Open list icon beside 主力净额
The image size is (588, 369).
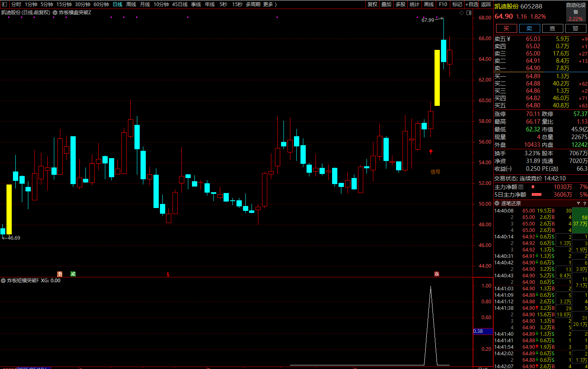[x=521, y=187]
